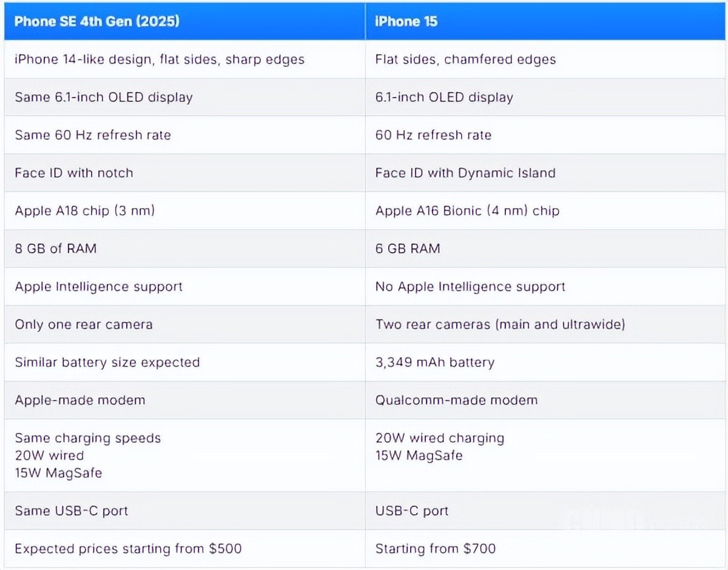
Task: Click the "Same 60 Hz refresh rate" text
Action: pyautogui.click(x=93, y=135)
